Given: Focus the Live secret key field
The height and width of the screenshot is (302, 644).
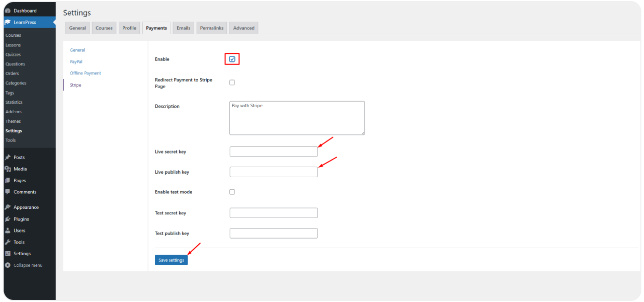Looking at the screenshot, I should tap(273, 152).
